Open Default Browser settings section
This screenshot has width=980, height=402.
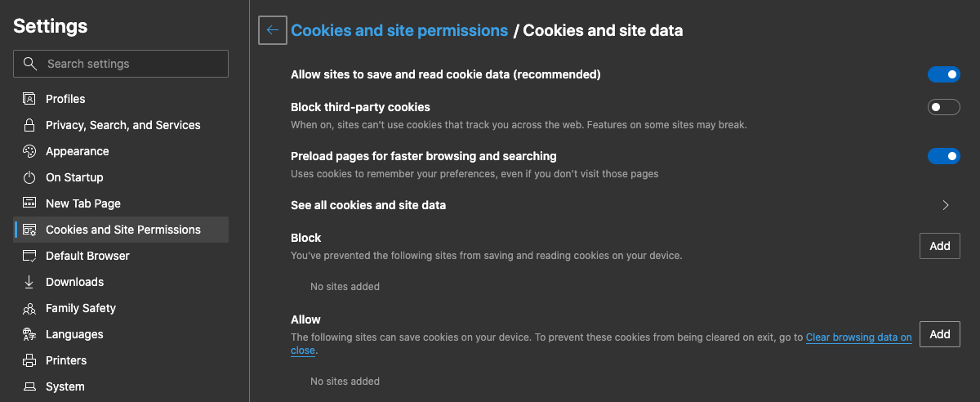pos(87,256)
